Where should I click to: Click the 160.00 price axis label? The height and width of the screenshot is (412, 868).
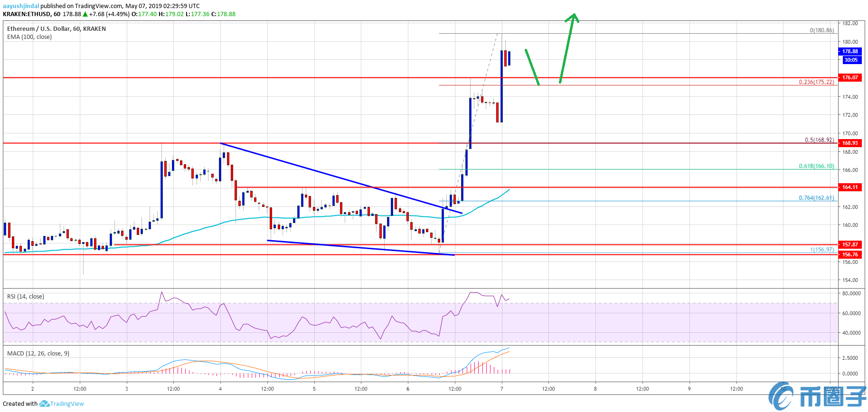click(850, 225)
